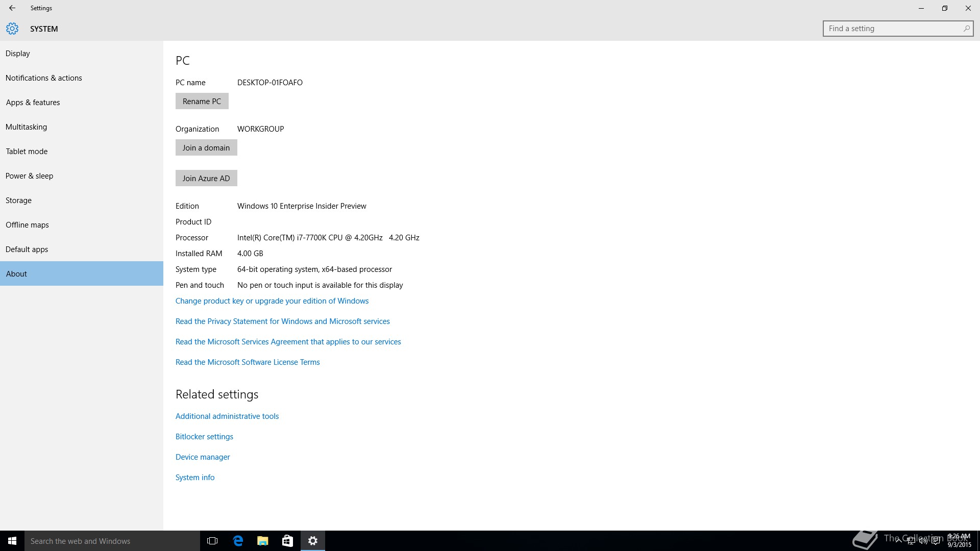Select Display in the sidebar
Viewport: 980px width, 551px height.
[x=18, y=54]
